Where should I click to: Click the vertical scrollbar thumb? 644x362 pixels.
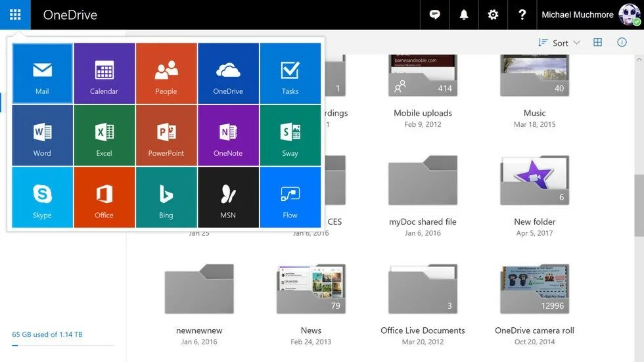coord(639,205)
